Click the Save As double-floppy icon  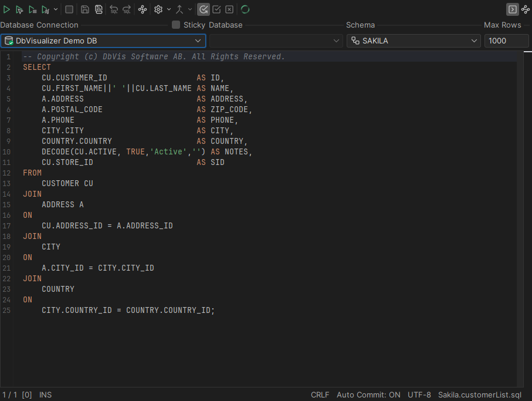(x=99, y=9)
